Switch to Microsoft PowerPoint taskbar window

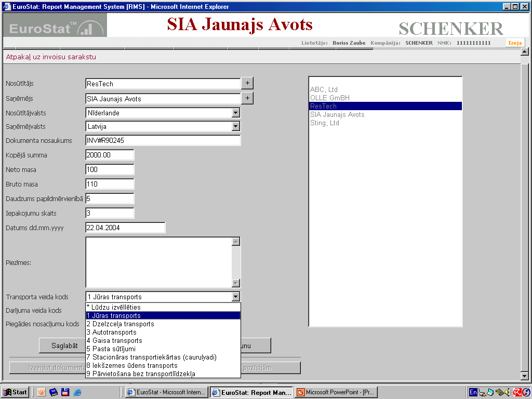[x=336, y=392]
